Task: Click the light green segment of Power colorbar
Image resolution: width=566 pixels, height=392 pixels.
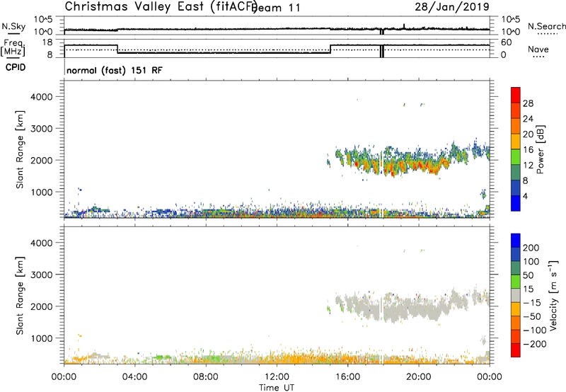Action: (516, 157)
